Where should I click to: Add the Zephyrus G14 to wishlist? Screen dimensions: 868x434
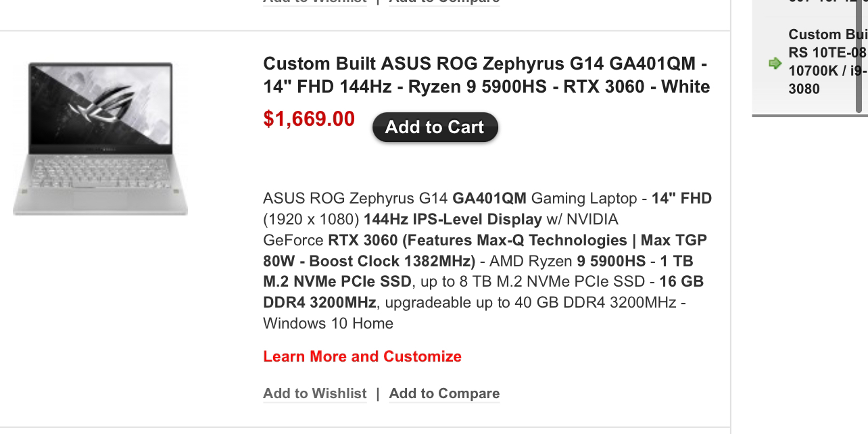pyautogui.click(x=315, y=393)
